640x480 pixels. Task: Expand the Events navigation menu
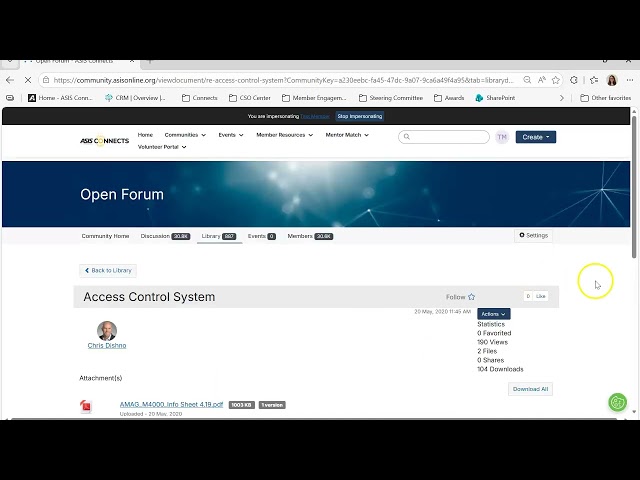231,135
